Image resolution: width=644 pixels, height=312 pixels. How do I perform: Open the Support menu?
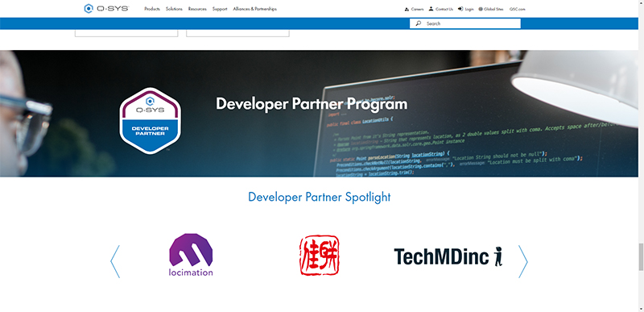pos(220,9)
